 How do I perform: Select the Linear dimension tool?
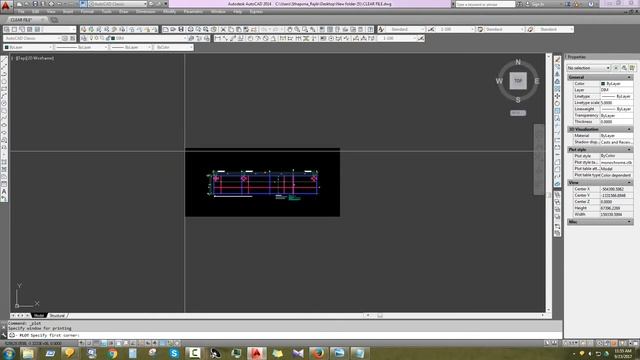pos(218,38)
